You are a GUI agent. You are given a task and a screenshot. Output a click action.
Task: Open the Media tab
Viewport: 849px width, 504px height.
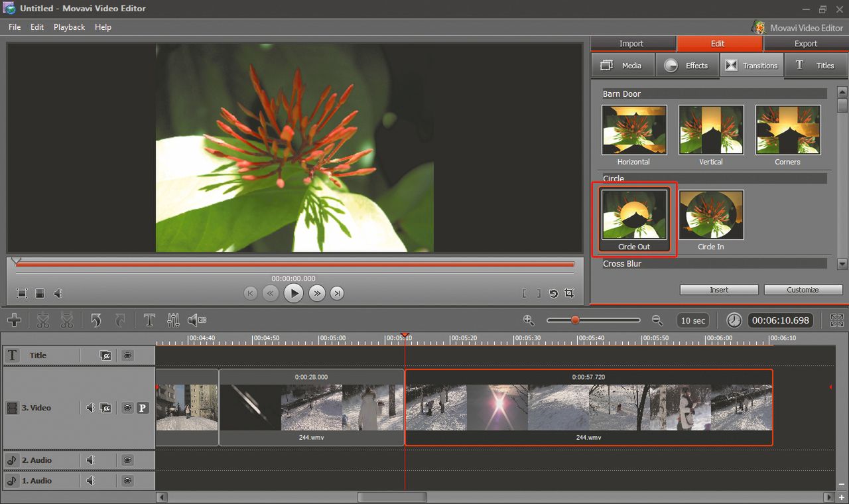pos(622,66)
